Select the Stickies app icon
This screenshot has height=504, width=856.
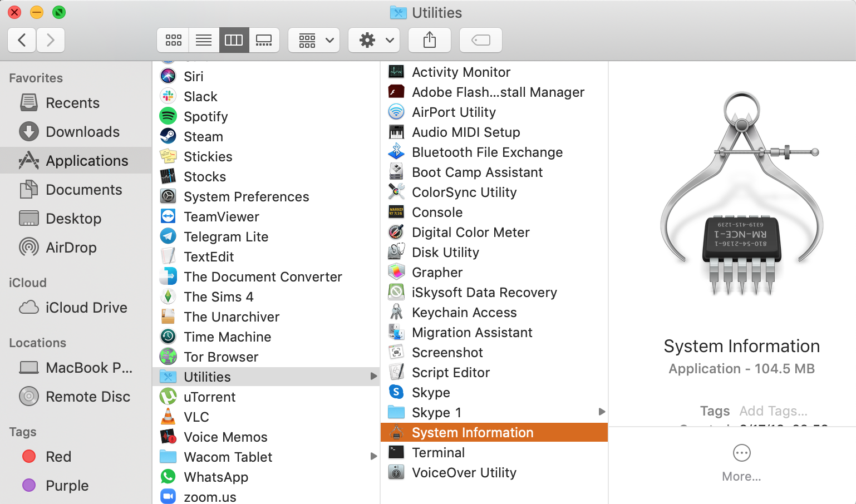(168, 156)
